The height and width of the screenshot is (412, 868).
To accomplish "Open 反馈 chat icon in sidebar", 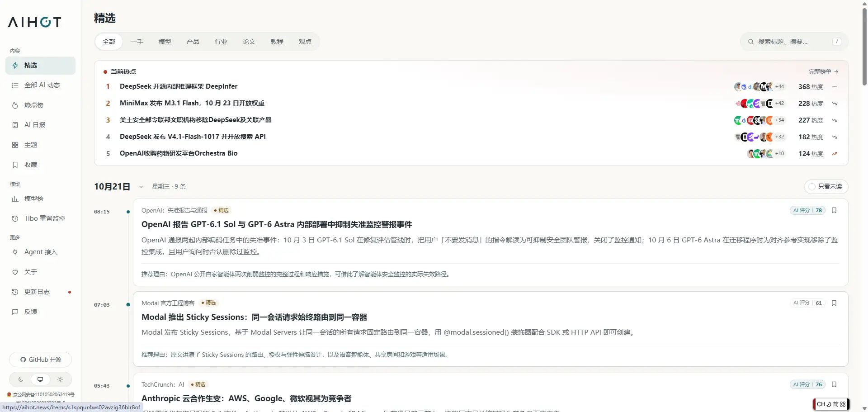I will tap(15, 312).
